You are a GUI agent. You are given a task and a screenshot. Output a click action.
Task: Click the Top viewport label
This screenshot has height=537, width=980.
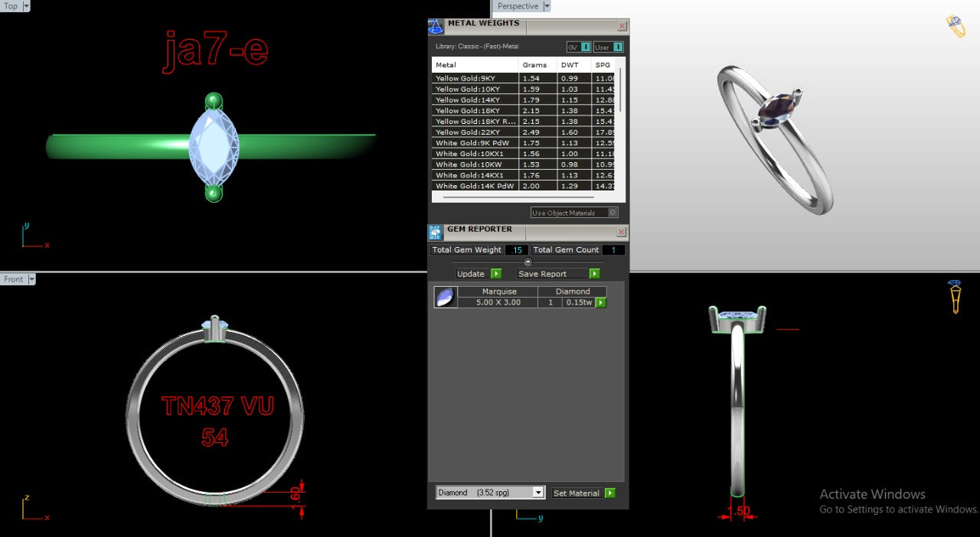click(11, 6)
